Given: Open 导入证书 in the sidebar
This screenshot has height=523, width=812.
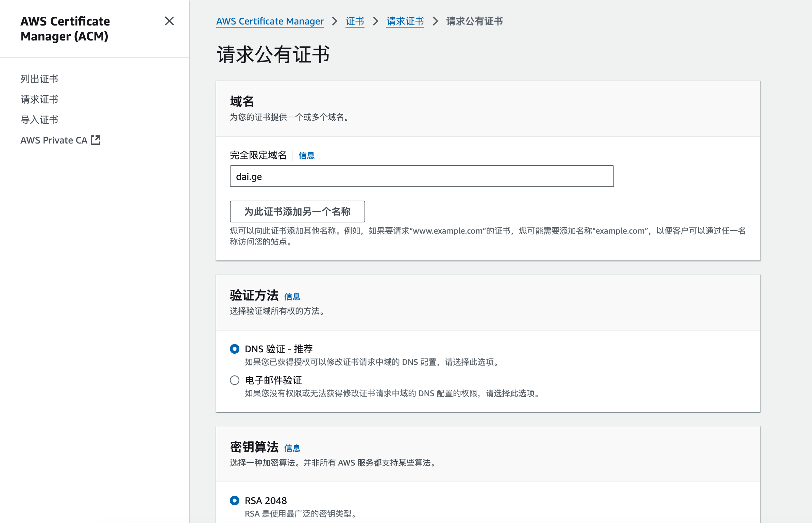Looking at the screenshot, I should [x=39, y=120].
